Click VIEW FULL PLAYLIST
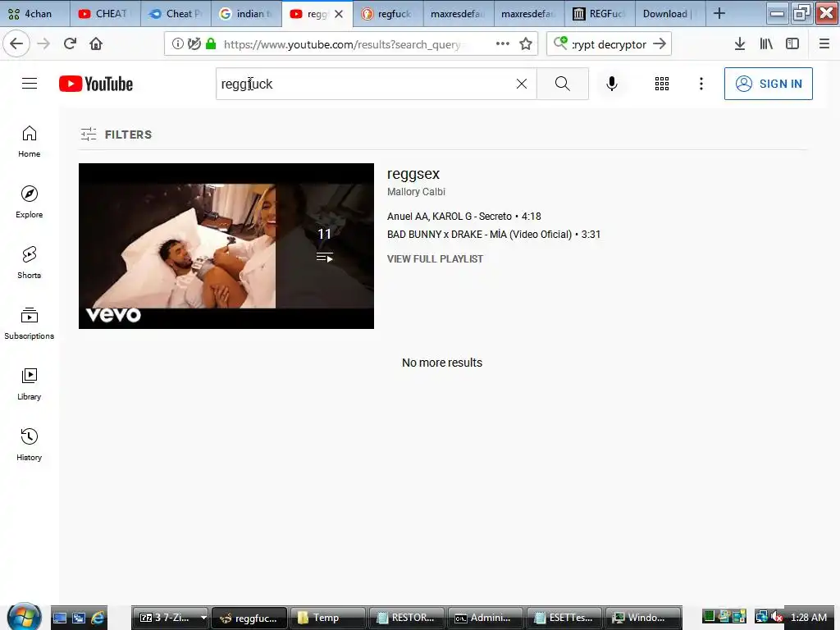 [x=435, y=259]
